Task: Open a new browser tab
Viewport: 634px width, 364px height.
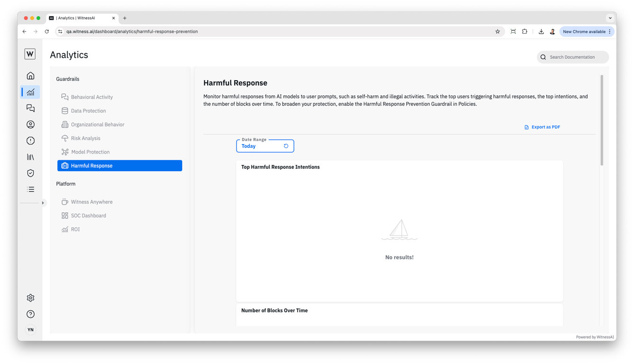Action: pyautogui.click(x=125, y=18)
